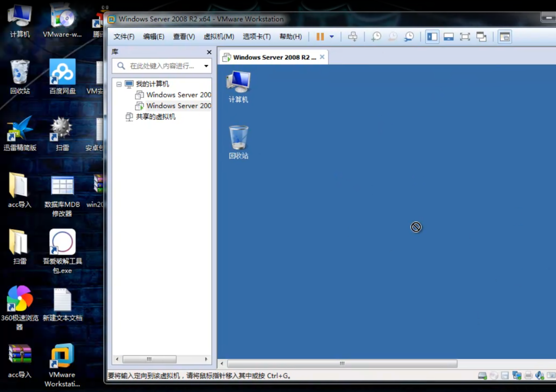Select the 新建文本文档 desktop file
This screenshot has height=392, width=556.
(x=62, y=305)
